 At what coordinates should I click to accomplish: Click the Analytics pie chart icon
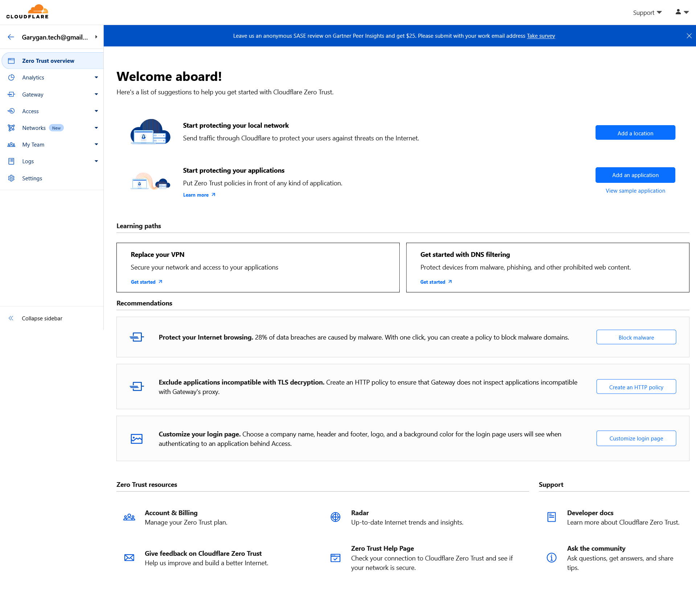pos(11,77)
